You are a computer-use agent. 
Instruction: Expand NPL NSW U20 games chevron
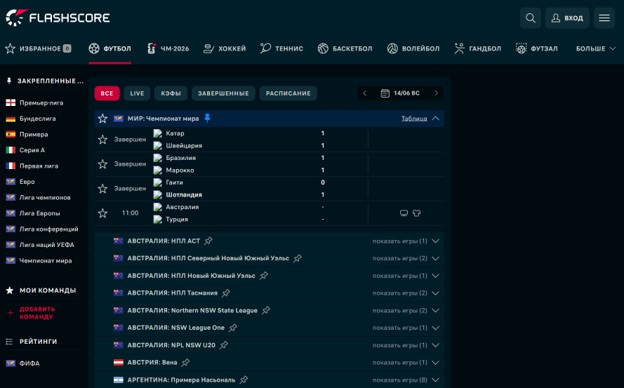point(436,345)
